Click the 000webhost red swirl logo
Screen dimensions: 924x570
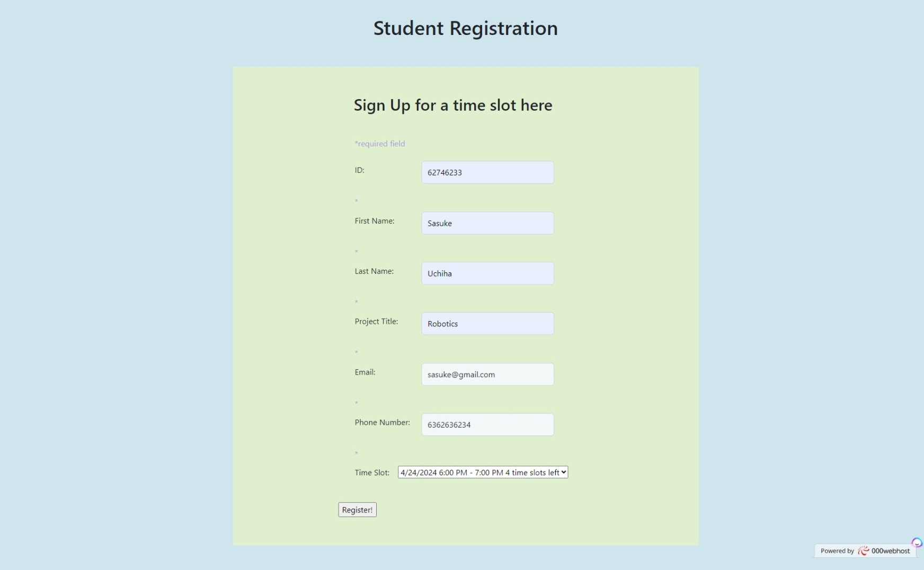pyautogui.click(x=864, y=551)
